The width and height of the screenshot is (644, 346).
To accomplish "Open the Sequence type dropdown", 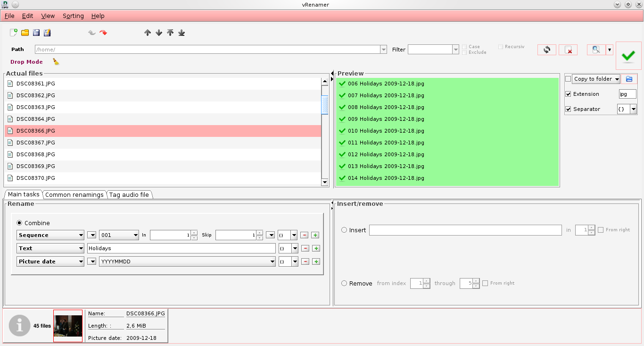I will (x=50, y=235).
